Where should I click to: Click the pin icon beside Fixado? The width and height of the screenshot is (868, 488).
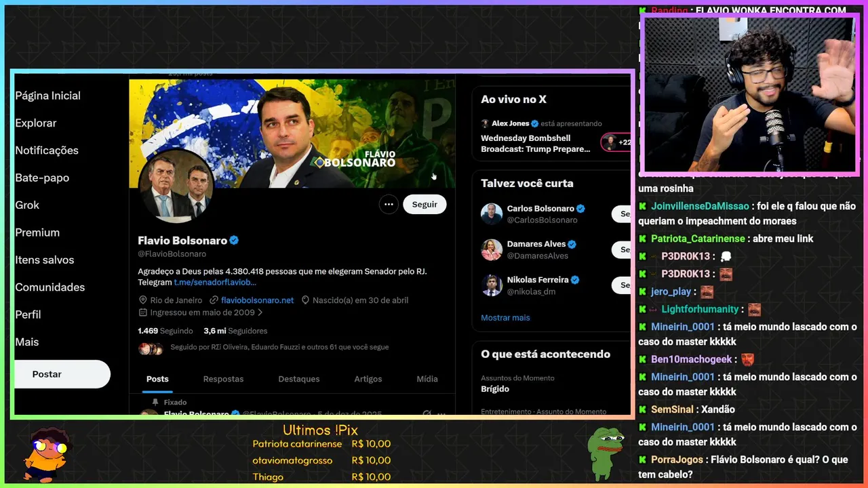[x=156, y=402]
